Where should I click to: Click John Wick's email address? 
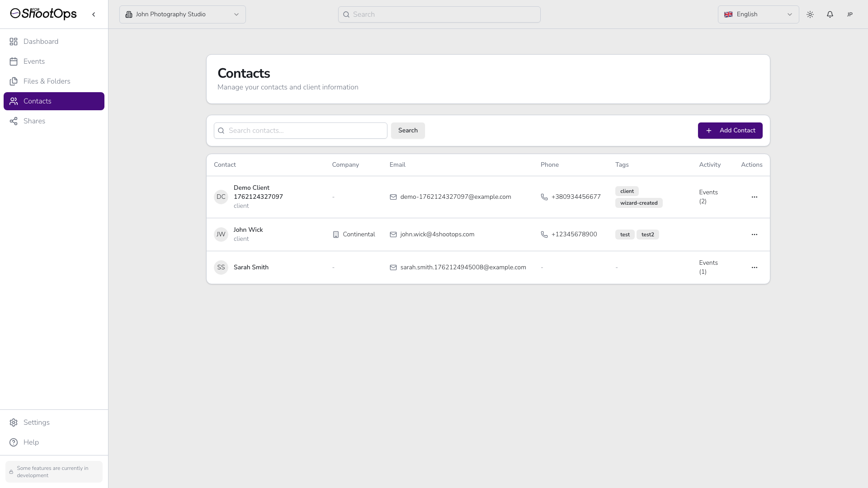tap(437, 235)
